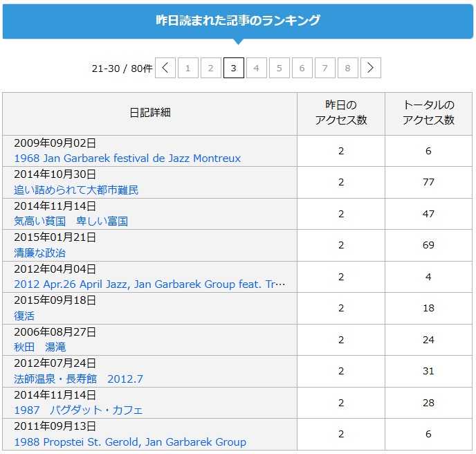Viewport: 476px width, 454px height.
Task: Jump to page 2 of the ranking
Action: coord(211,68)
